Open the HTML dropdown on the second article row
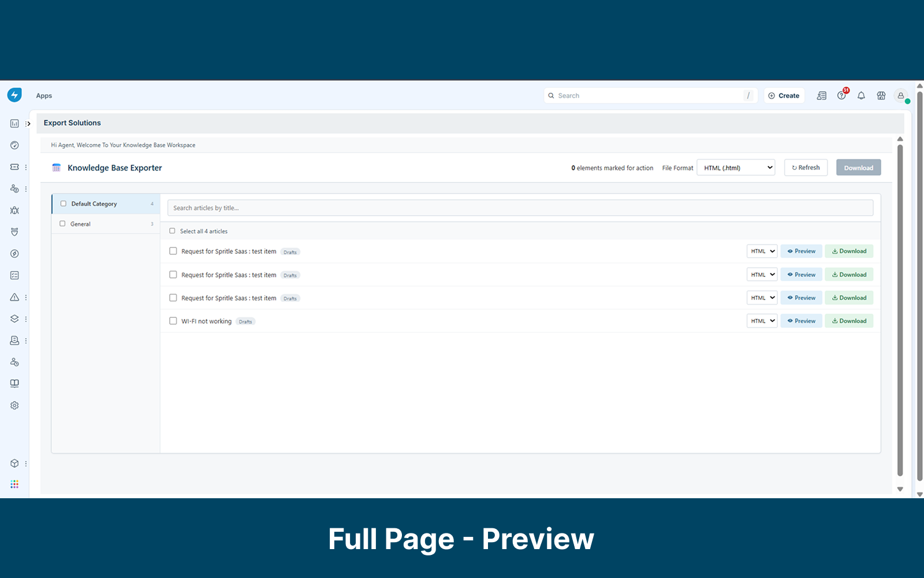This screenshot has width=924, height=578. 762,275
